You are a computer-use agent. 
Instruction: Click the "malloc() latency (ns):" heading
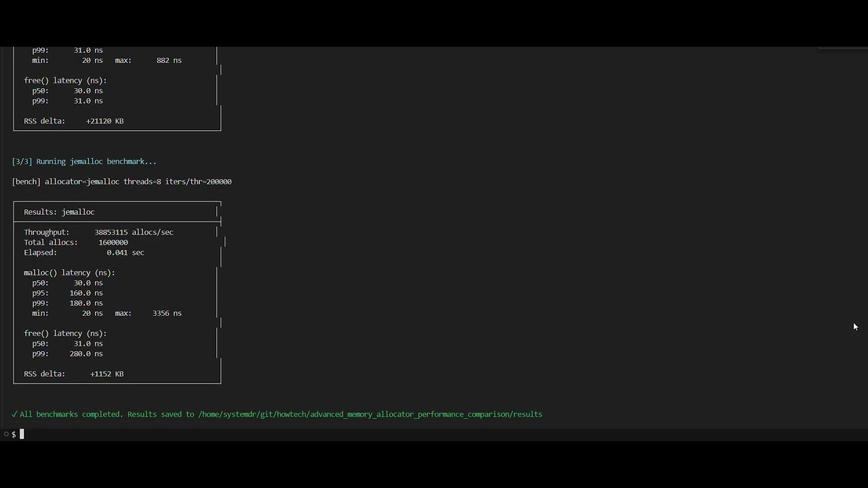click(x=69, y=272)
